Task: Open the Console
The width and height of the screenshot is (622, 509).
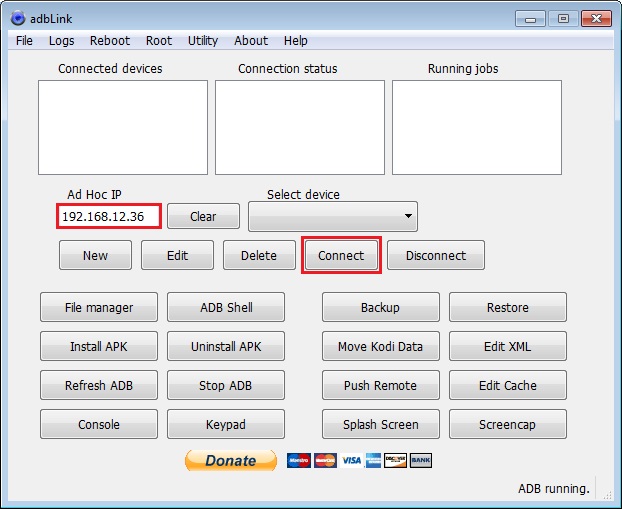Action: (99, 424)
